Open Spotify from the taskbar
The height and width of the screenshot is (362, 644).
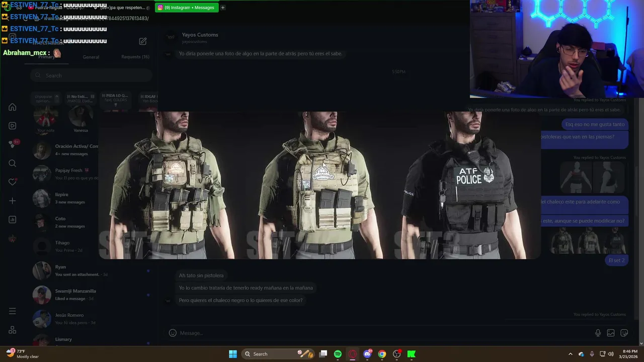[x=338, y=354]
